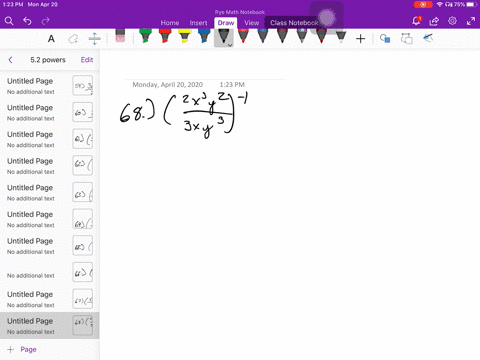
Task: Add a new Page
Action: point(22,349)
